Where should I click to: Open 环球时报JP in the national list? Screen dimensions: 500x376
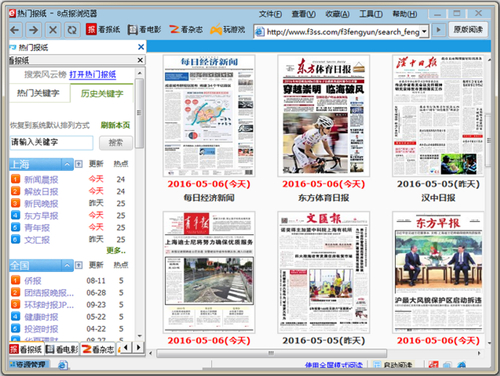(49, 305)
